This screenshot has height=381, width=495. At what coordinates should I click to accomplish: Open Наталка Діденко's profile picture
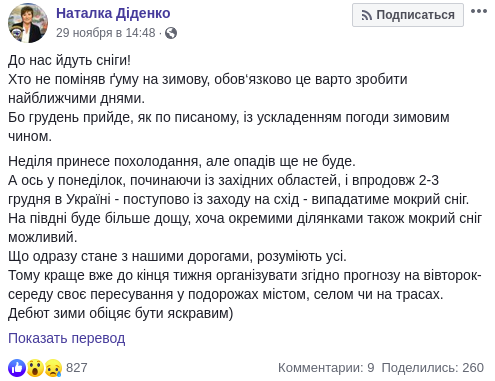pyautogui.click(x=28, y=23)
